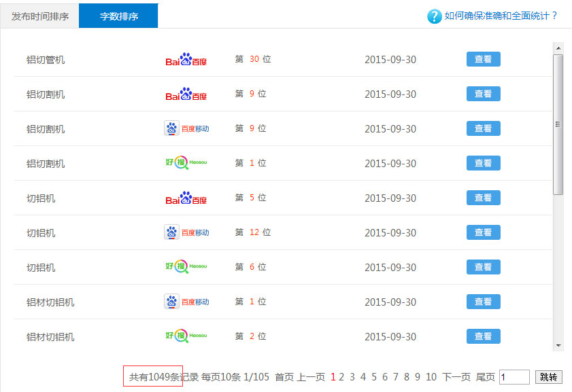
Task: Click rank text 第 30 位
Action: pyautogui.click(x=253, y=59)
